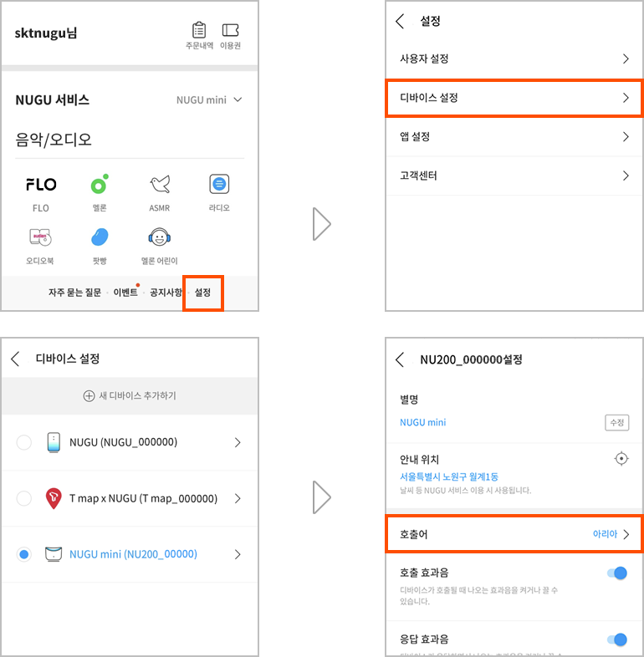Open 설정 in the footer
The height and width of the screenshot is (657, 644).
click(x=203, y=293)
